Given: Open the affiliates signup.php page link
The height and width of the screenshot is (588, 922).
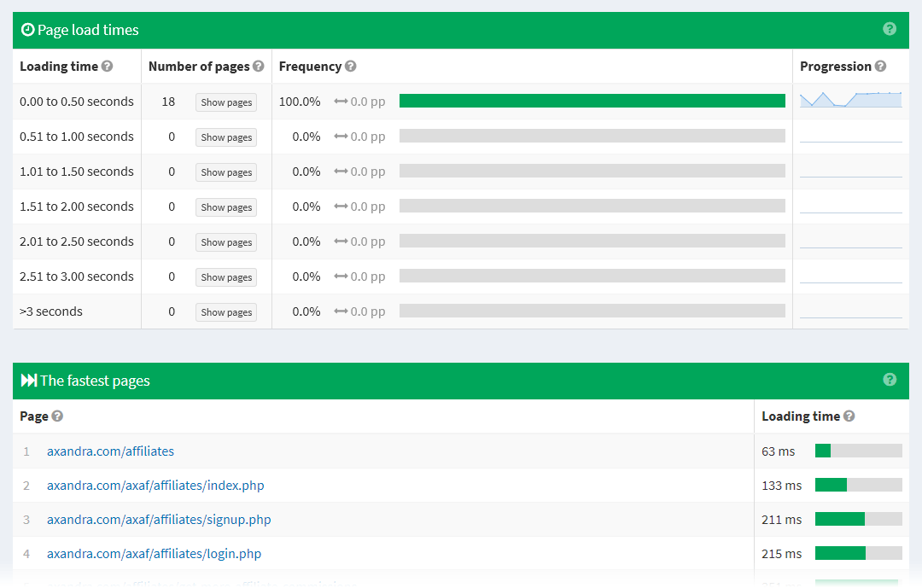Looking at the screenshot, I should tap(159, 519).
